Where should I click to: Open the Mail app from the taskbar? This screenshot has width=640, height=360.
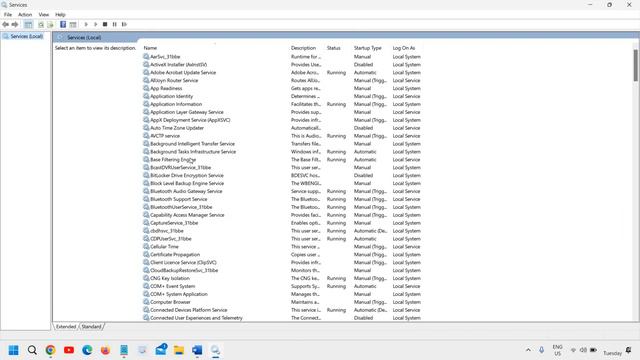click(x=161, y=349)
